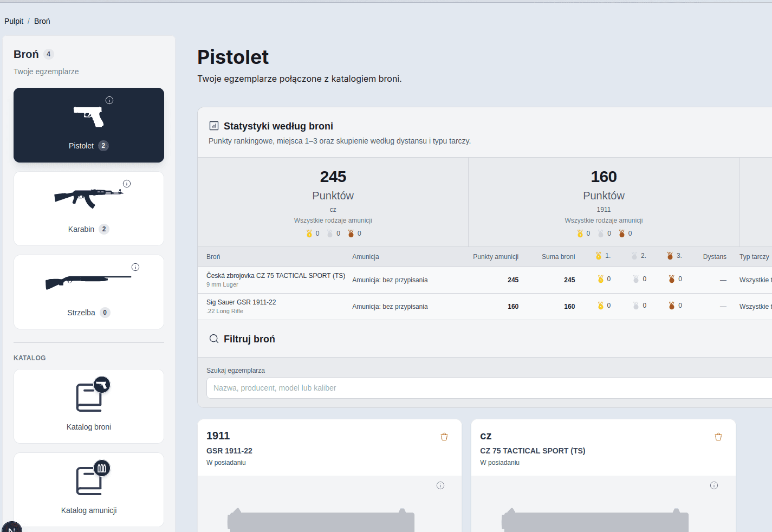Click the pistol silhouette icon
The height and width of the screenshot is (532, 772).
point(89,116)
